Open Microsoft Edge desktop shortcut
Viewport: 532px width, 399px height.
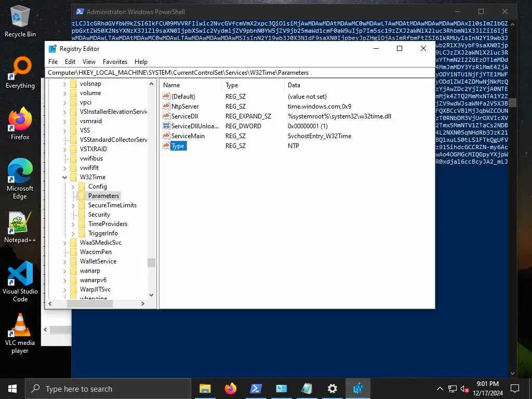(20, 179)
